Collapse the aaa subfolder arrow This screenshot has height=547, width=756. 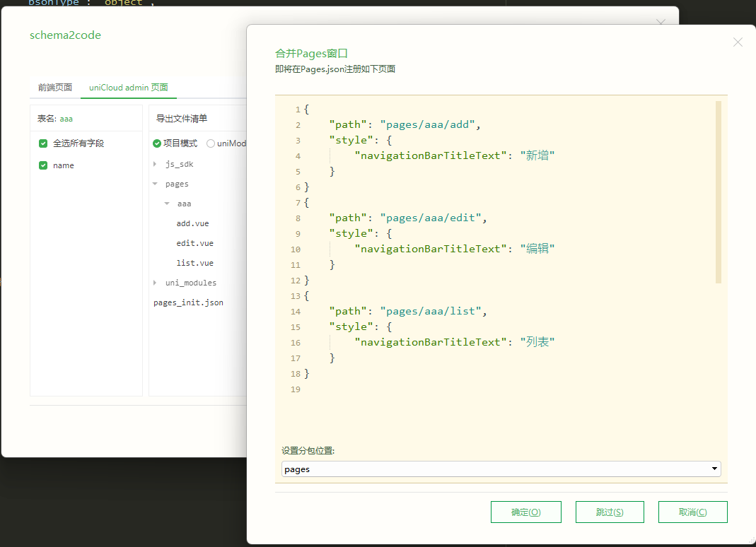(167, 204)
